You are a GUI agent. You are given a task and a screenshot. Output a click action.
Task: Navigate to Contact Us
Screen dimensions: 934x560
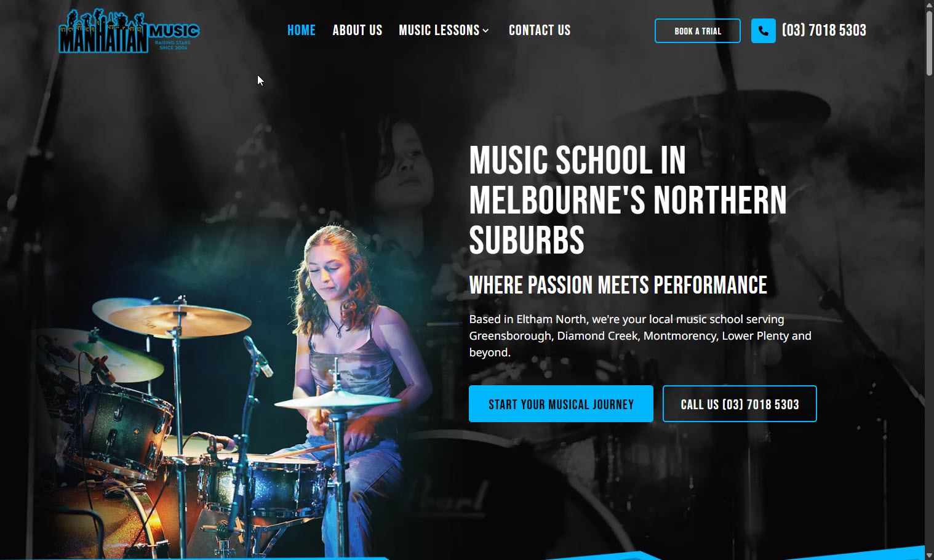pyautogui.click(x=540, y=30)
